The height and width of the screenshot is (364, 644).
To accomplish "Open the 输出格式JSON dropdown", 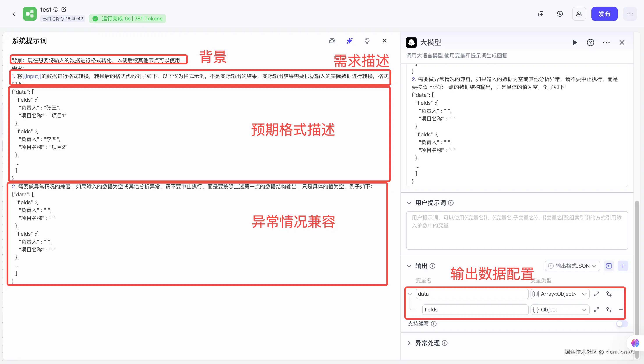I will click(x=572, y=266).
